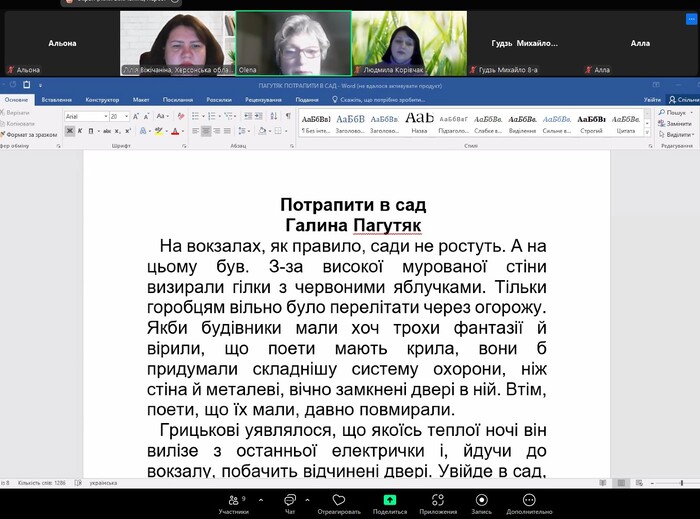Click the numbered list icon
The height and width of the screenshot is (519, 700).
[212, 116]
